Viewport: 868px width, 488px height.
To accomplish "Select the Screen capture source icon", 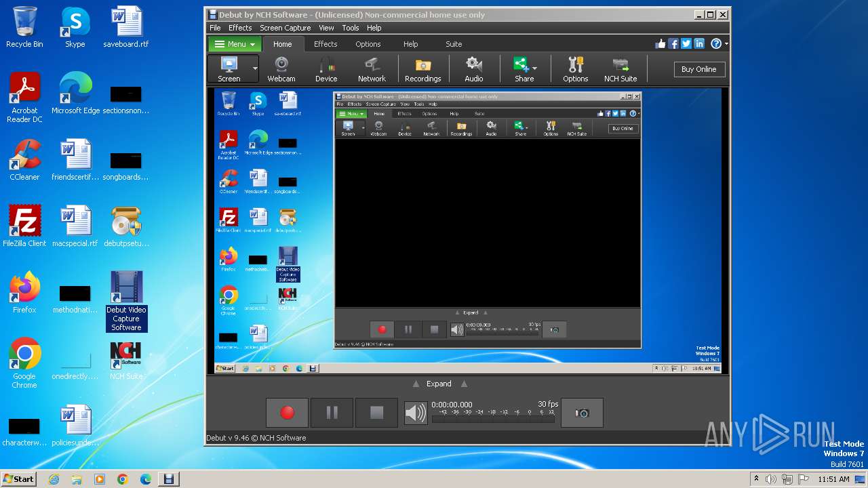I will tap(229, 69).
